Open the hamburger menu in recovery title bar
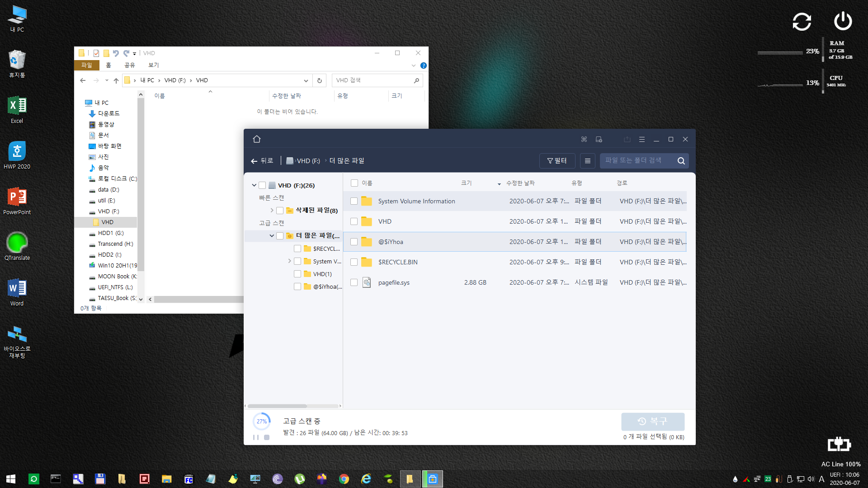This screenshot has height=488, width=868. (x=642, y=139)
